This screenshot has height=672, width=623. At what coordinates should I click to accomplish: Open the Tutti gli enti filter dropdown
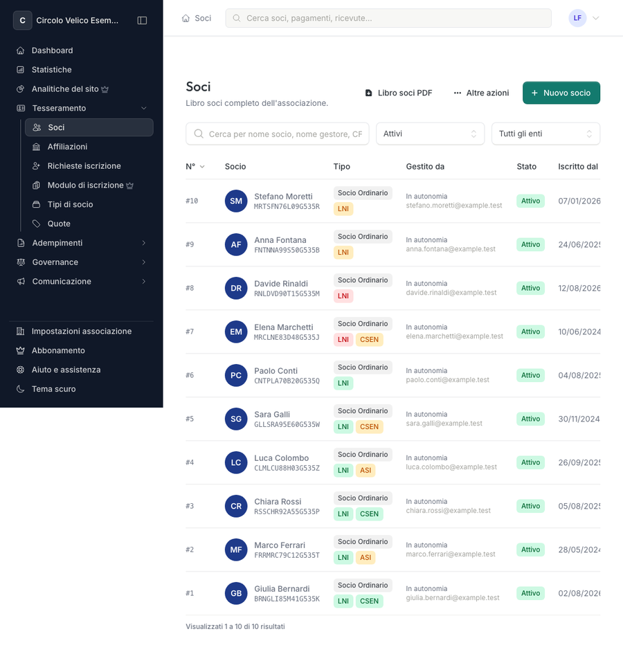tap(545, 134)
